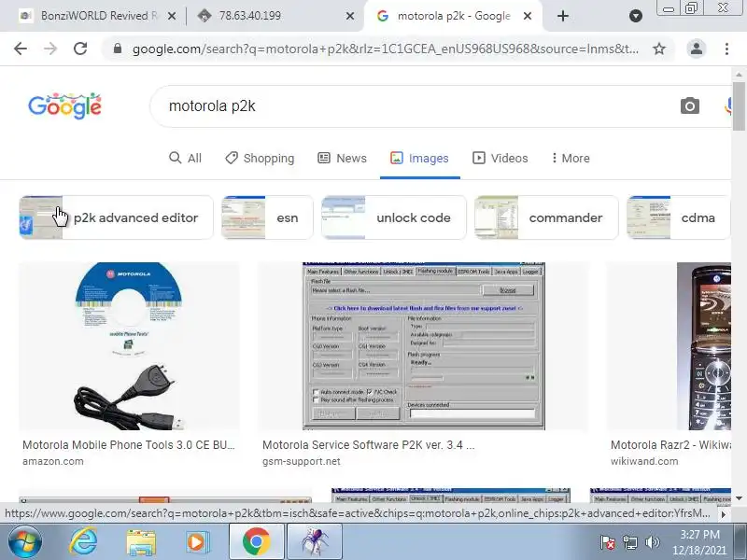Image resolution: width=747 pixels, height=560 pixels.
Task: Filter images by the esn chip
Action: [267, 217]
